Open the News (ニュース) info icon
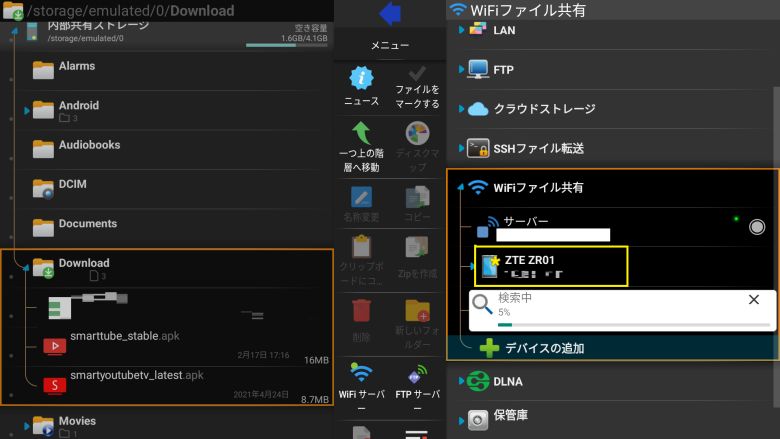 pos(361,78)
